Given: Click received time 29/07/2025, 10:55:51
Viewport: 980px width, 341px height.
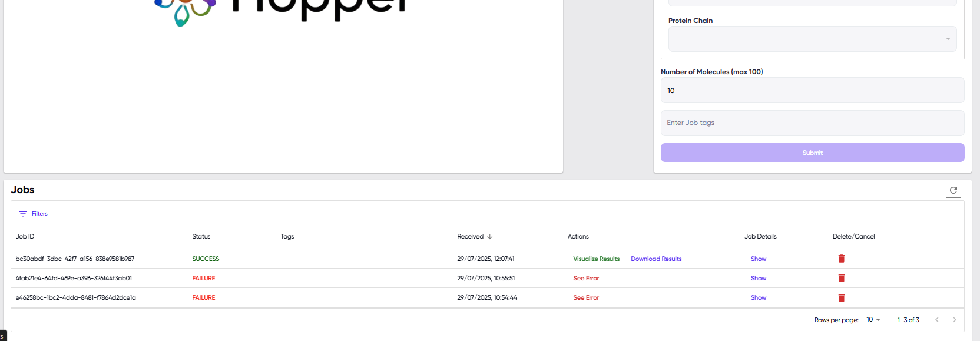Looking at the screenshot, I should pyautogui.click(x=486, y=278).
